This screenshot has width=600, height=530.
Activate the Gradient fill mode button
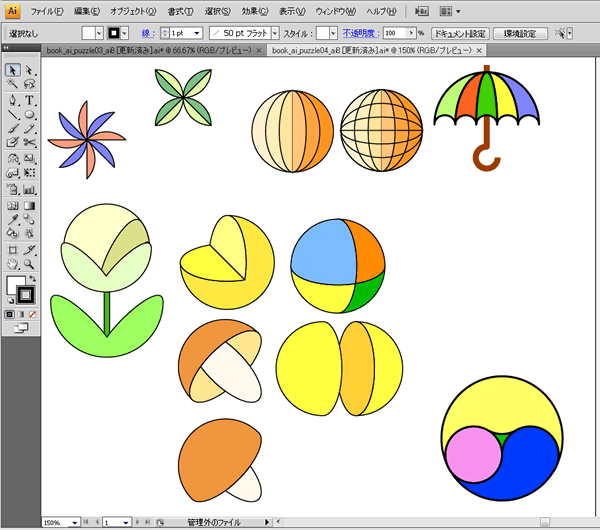pos(21,314)
